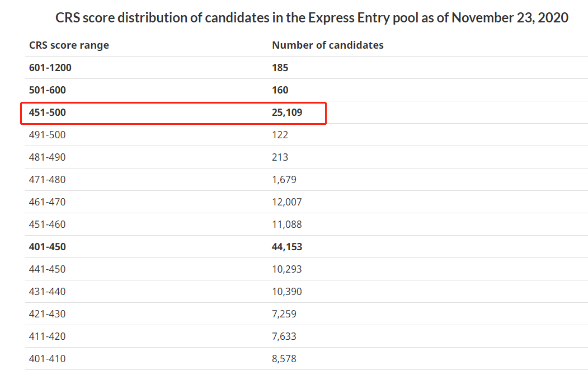This screenshot has height=370, width=588.
Task: Select the 491-500 score range cell
Action: [47, 135]
